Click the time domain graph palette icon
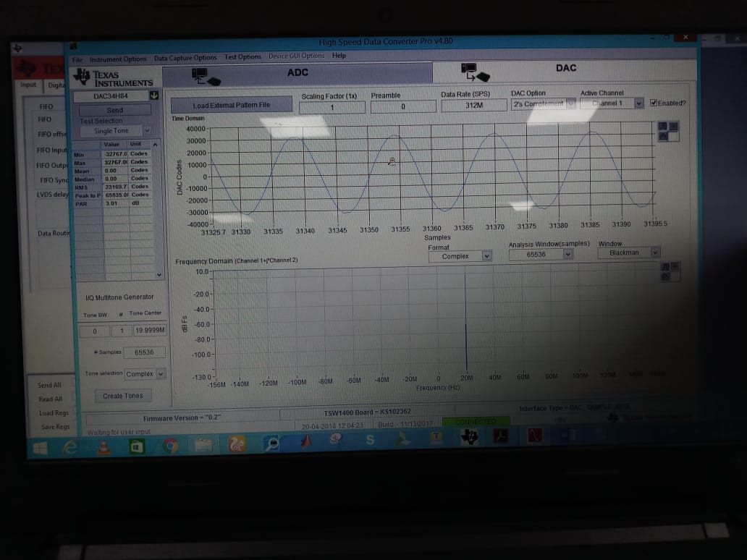 click(x=668, y=131)
